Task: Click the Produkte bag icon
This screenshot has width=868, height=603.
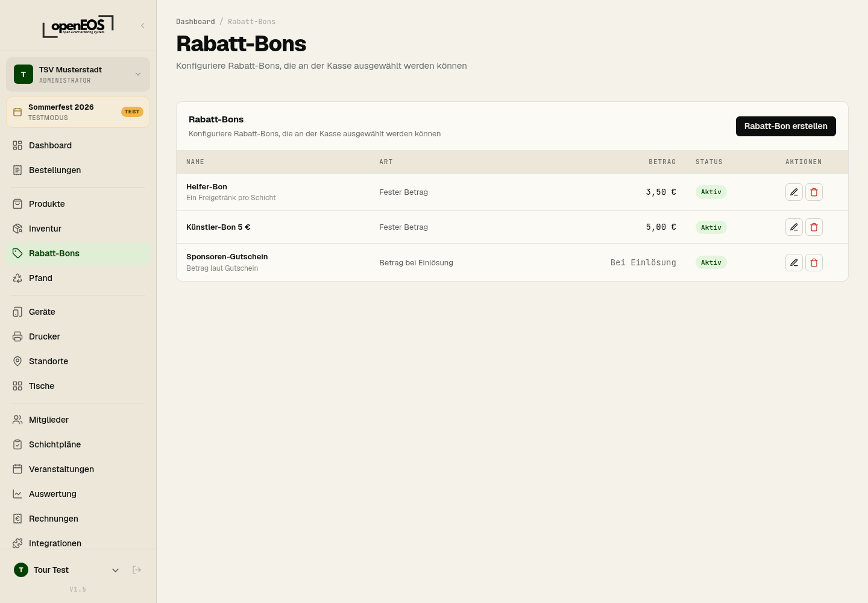Action: coord(17,204)
